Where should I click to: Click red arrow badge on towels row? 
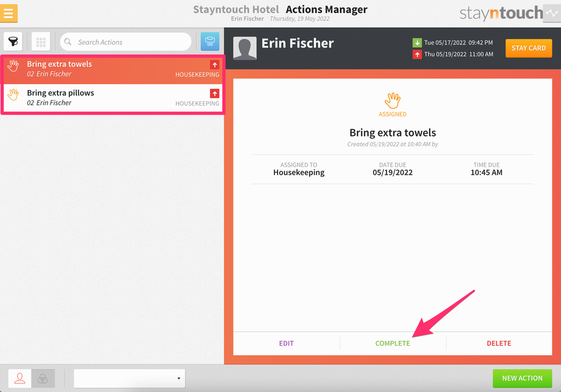pyautogui.click(x=215, y=65)
